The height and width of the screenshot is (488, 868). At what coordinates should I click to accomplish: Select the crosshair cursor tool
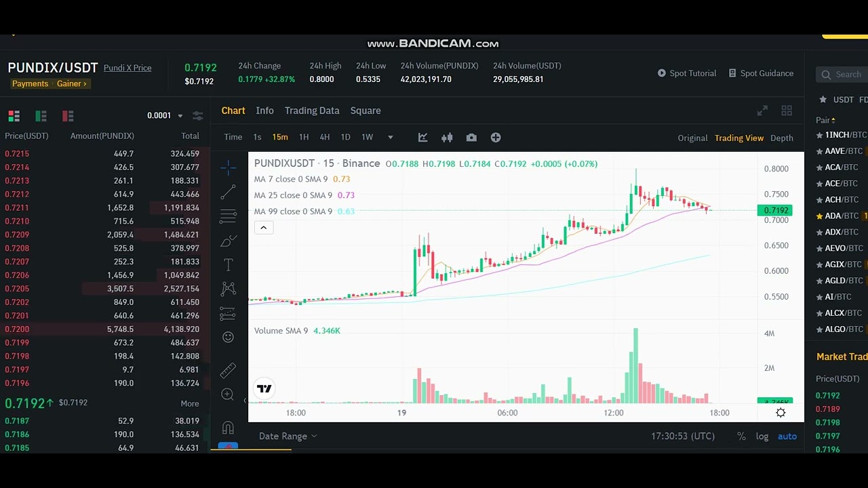[228, 167]
